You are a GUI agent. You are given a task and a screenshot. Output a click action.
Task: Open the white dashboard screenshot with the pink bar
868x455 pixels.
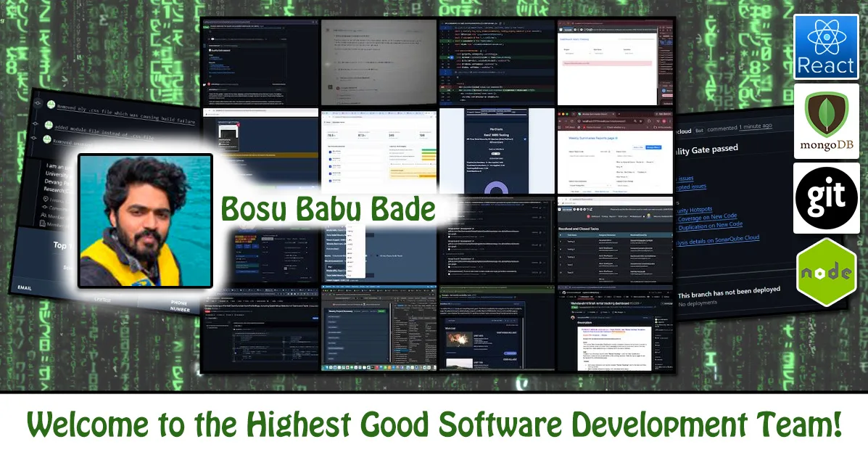(615, 62)
